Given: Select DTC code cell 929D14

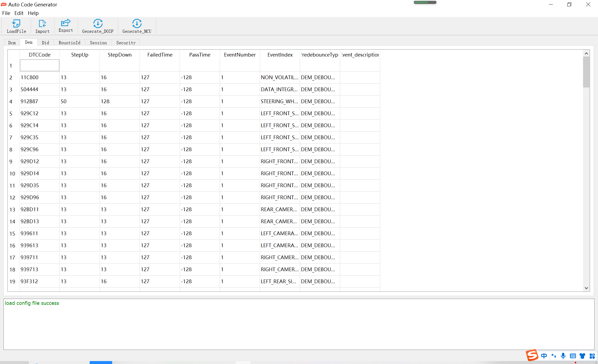Looking at the screenshot, I should coord(40,173).
